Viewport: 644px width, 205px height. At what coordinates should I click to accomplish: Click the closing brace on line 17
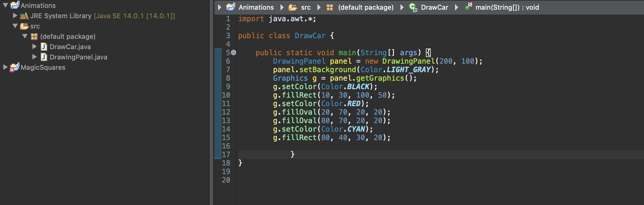[293, 154]
